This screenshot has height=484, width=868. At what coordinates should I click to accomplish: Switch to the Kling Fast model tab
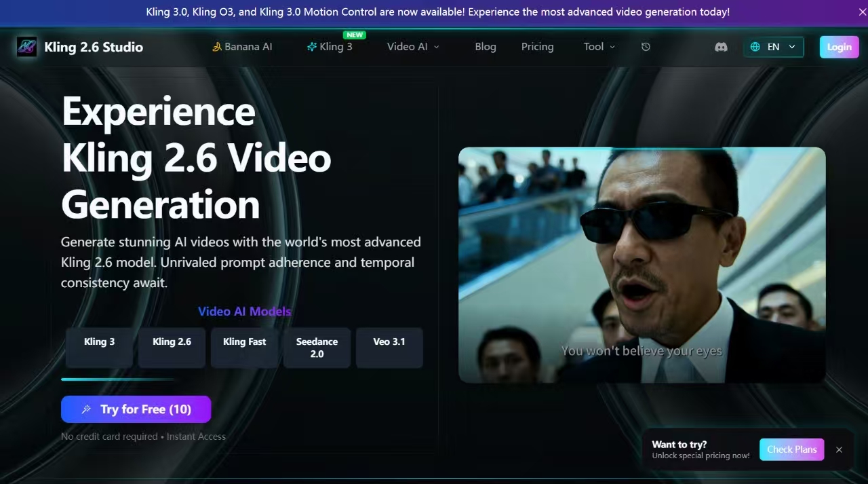244,348
